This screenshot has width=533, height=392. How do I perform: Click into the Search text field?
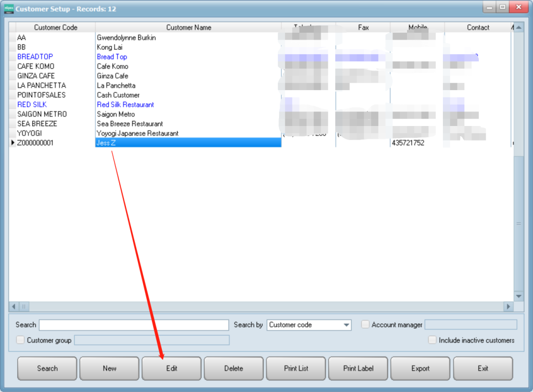click(134, 325)
